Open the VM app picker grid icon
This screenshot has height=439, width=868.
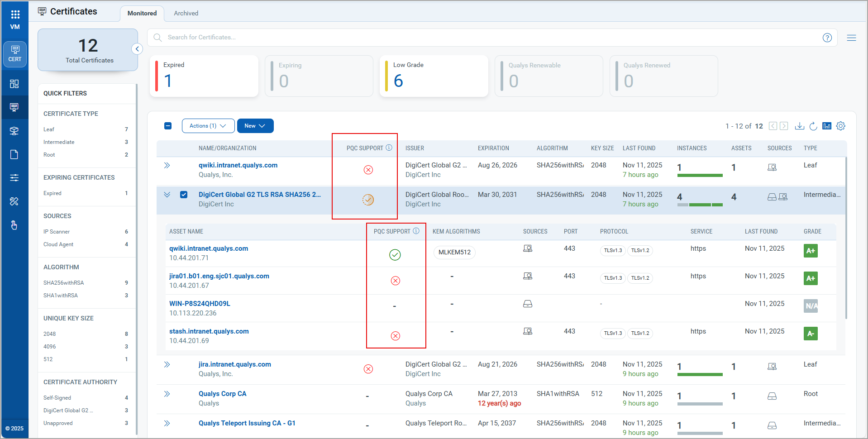pos(15,14)
